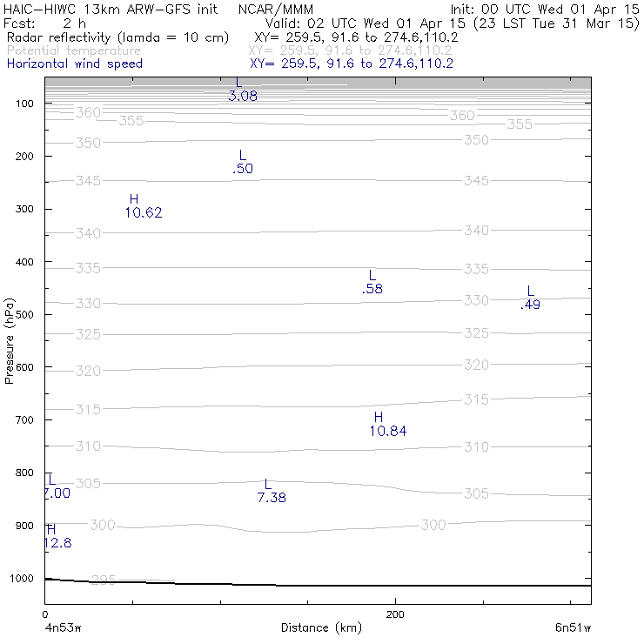This screenshot has width=644, height=644.
Task: Click the '6n51w' end location label
Action: coord(573,627)
